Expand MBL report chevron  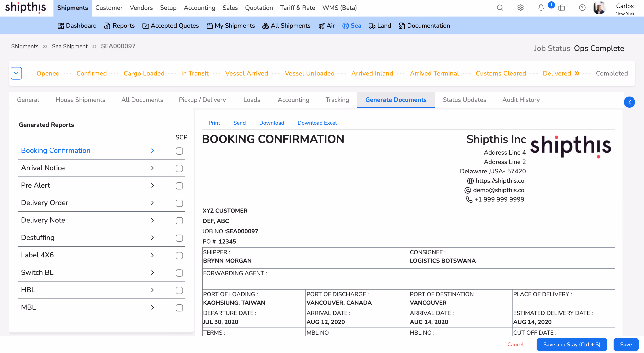(153, 307)
